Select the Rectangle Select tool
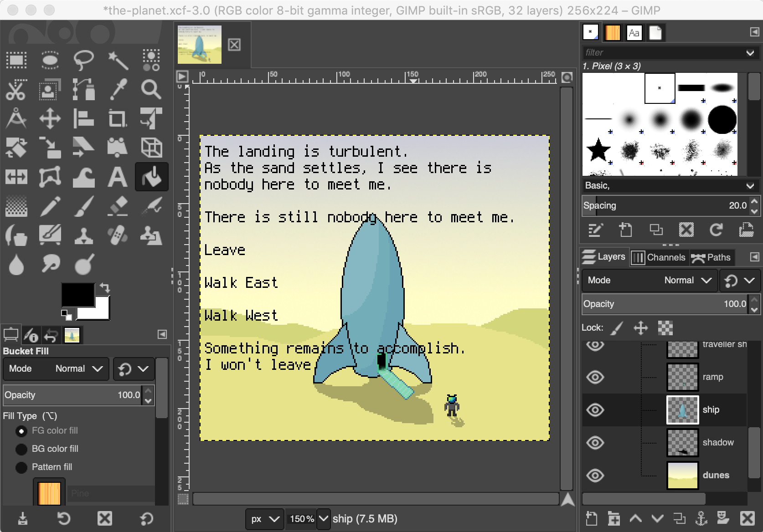The height and width of the screenshot is (532, 763). (x=16, y=60)
